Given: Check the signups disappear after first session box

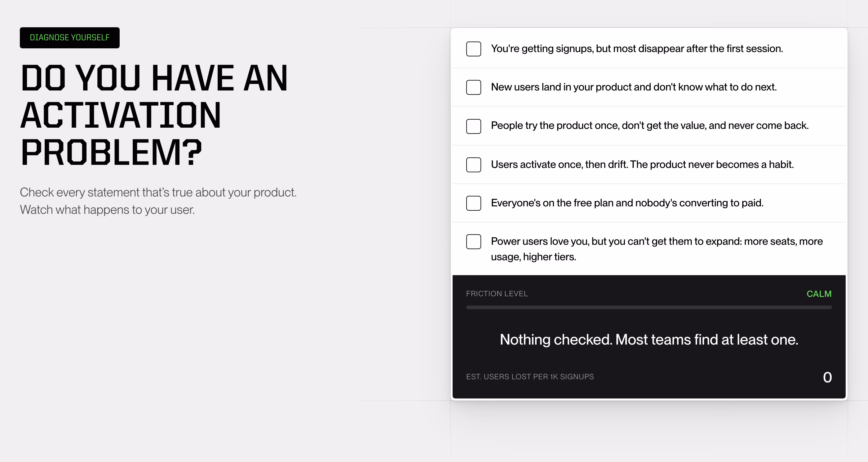Looking at the screenshot, I should [x=473, y=49].
